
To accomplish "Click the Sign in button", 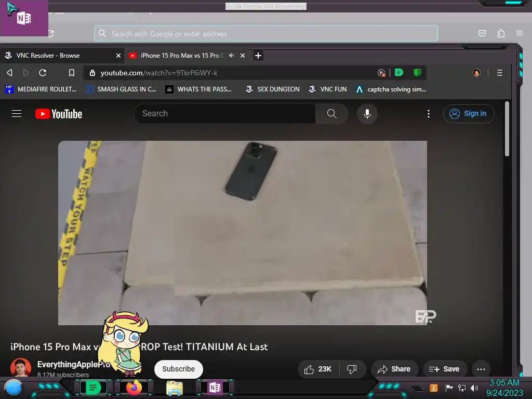I will point(469,113).
